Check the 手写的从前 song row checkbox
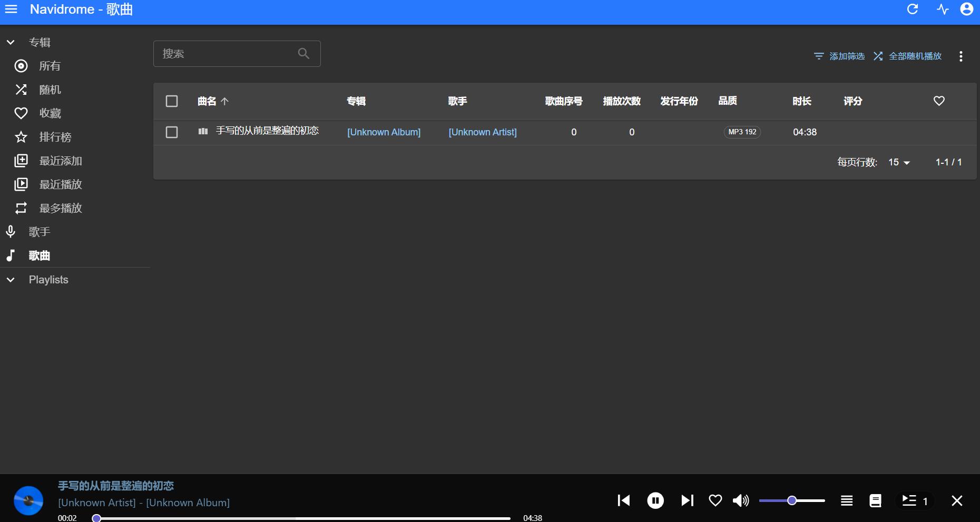This screenshot has width=980, height=522. pos(172,132)
